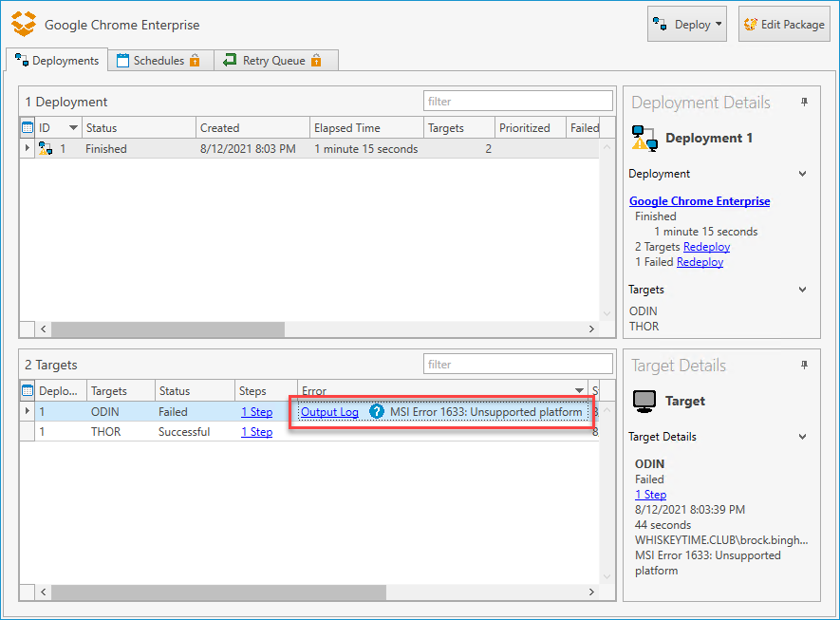840x620 pixels.
Task: Click the Successful status cell
Action: (184, 431)
